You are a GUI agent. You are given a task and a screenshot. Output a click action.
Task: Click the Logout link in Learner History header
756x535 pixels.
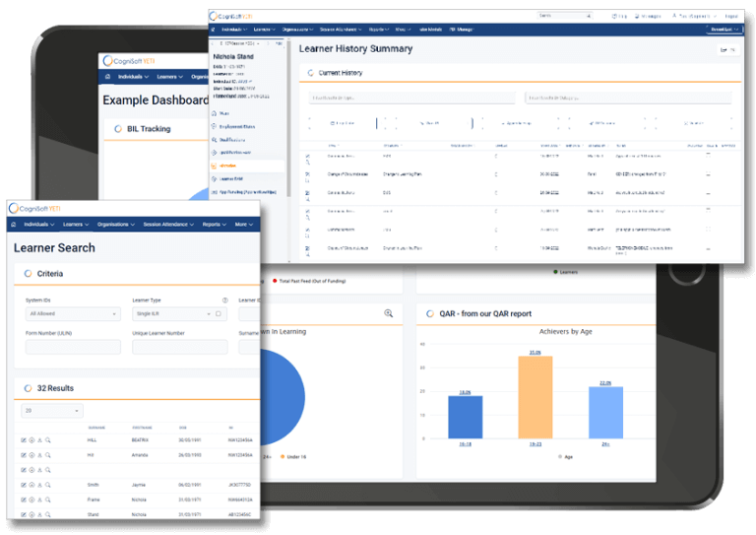(x=731, y=16)
